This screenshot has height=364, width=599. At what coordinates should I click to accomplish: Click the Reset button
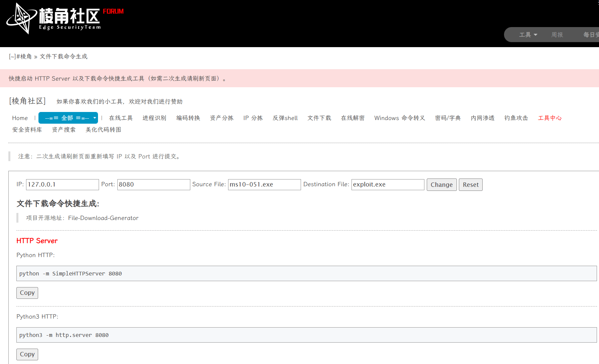click(x=471, y=185)
